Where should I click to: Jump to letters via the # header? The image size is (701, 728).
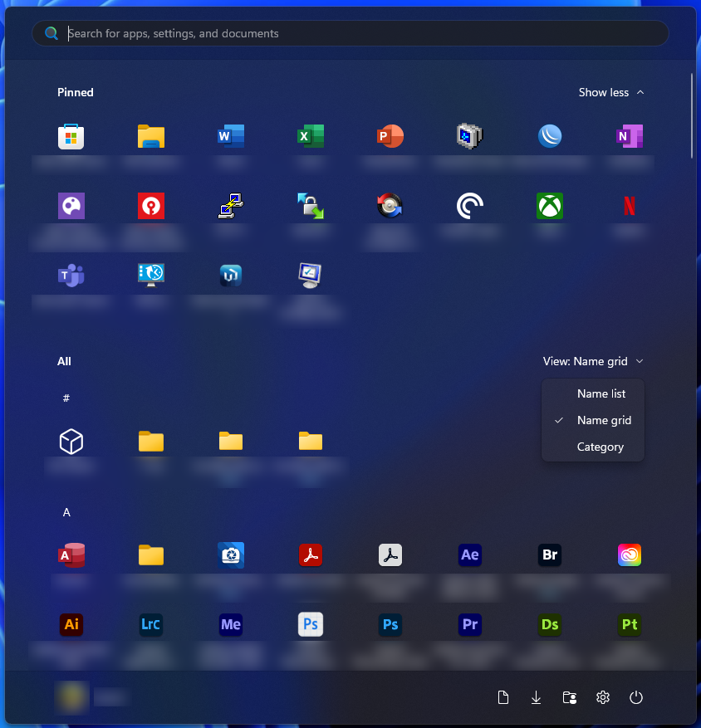66,398
